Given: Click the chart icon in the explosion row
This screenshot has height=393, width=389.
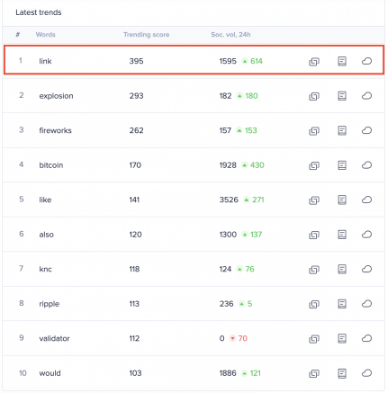Looking at the screenshot, I should [314, 96].
